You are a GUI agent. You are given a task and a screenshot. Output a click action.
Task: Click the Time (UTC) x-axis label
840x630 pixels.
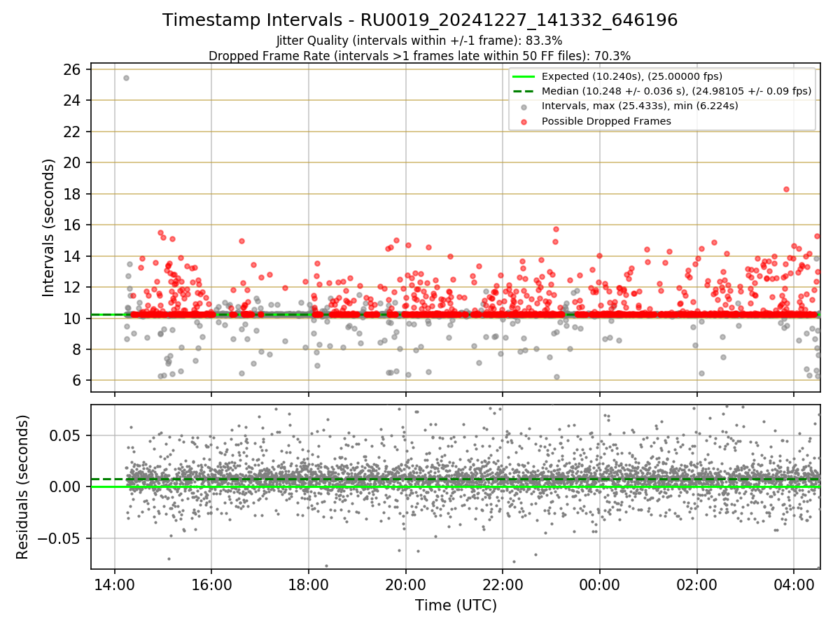pos(456,605)
